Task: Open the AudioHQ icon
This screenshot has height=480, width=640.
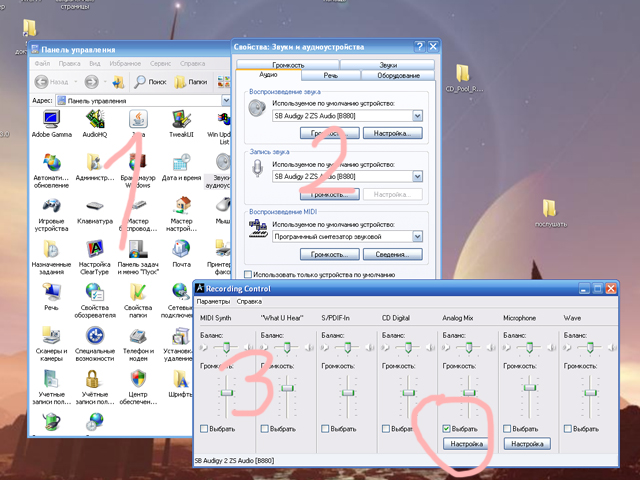Action: tap(94, 120)
